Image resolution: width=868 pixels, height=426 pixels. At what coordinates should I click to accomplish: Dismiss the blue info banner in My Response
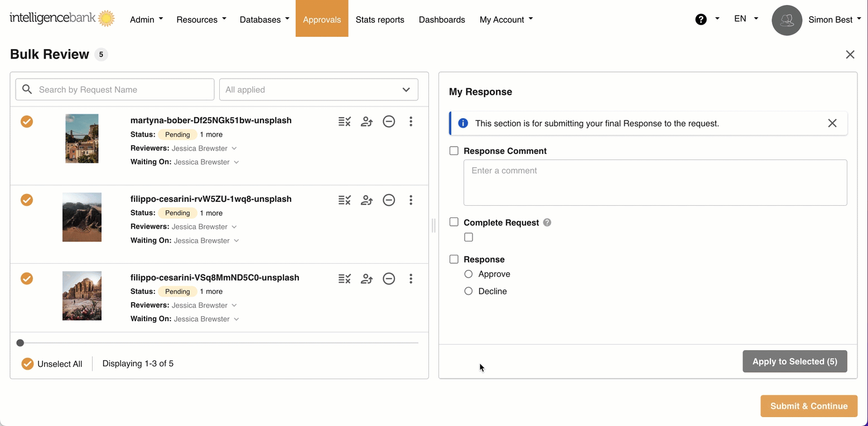832,123
